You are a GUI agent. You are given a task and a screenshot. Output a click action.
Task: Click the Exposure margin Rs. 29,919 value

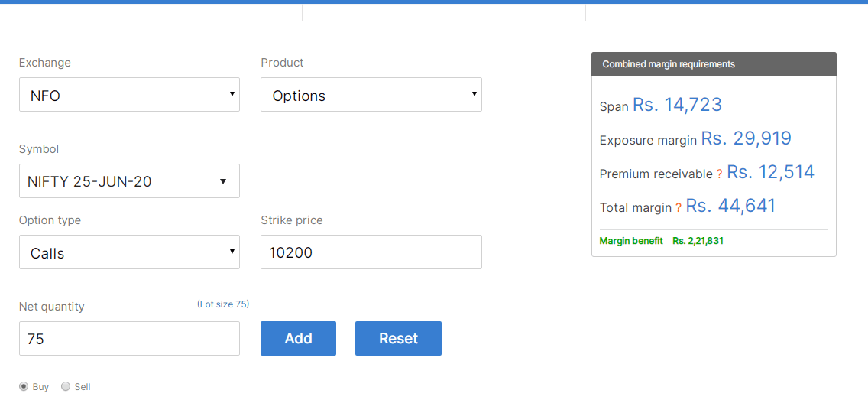click(747, 138)
